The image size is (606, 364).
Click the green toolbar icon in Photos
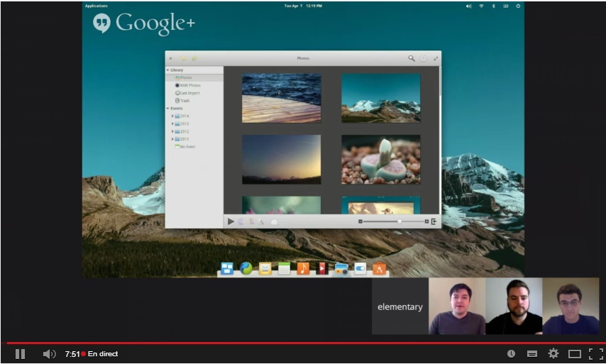click(194, 58)
